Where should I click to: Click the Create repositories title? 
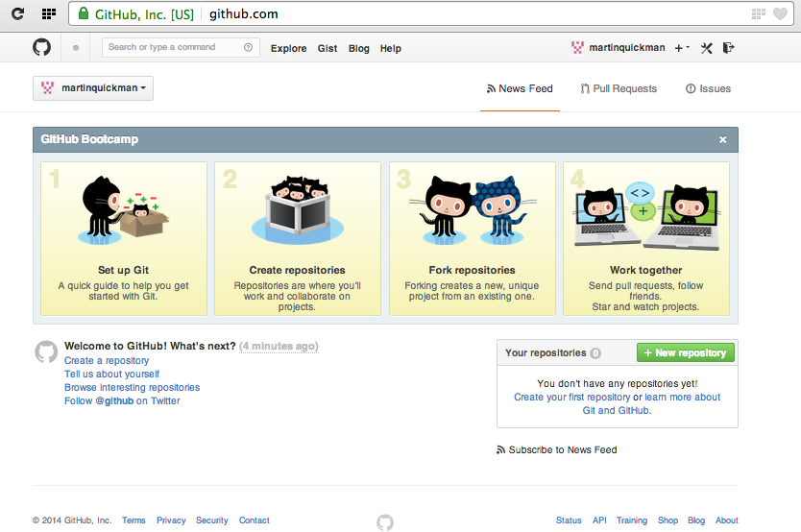coord(298,270)
